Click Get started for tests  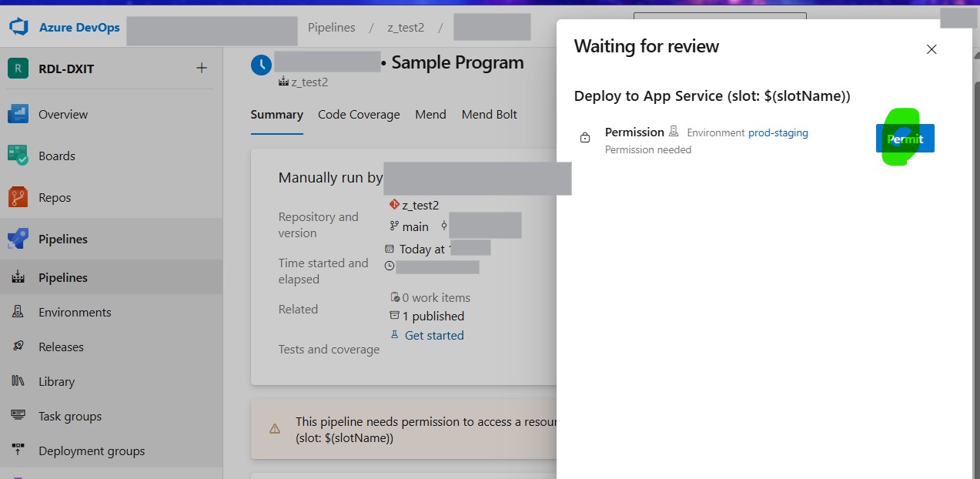coord(434,335)
